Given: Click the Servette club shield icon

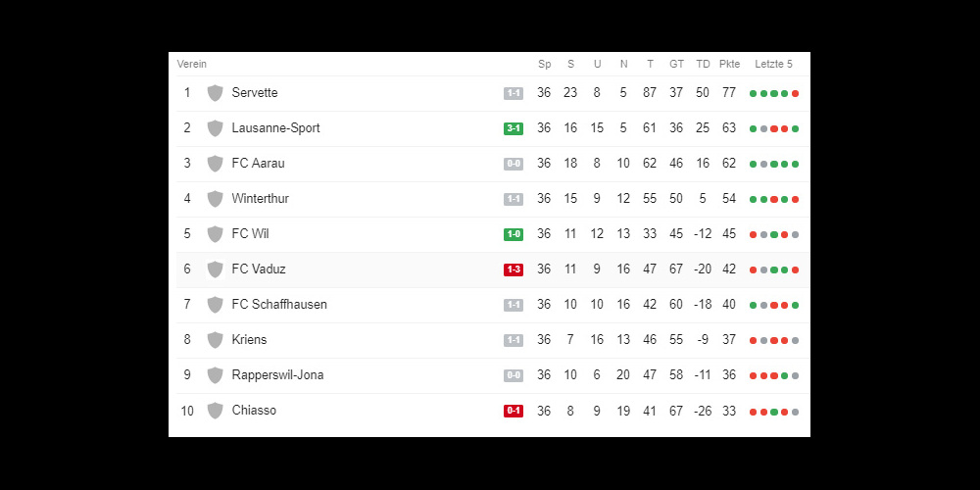Looking at the screenshot, I should (215, 93).
